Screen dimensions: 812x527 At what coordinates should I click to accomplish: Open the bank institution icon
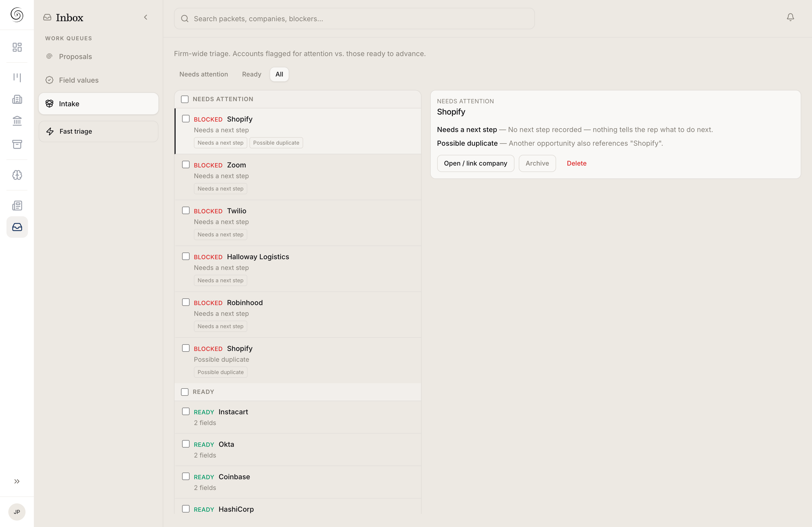click(17, 121)
